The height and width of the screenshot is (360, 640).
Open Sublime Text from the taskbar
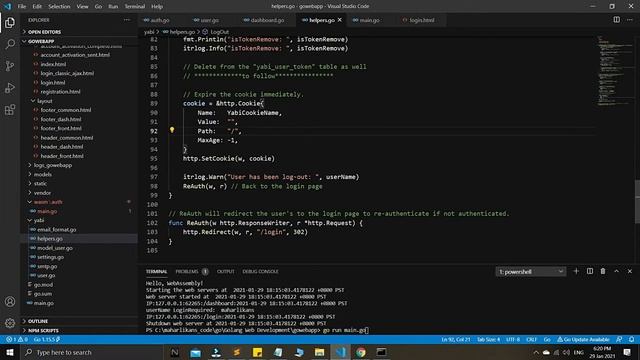point(237,352)
